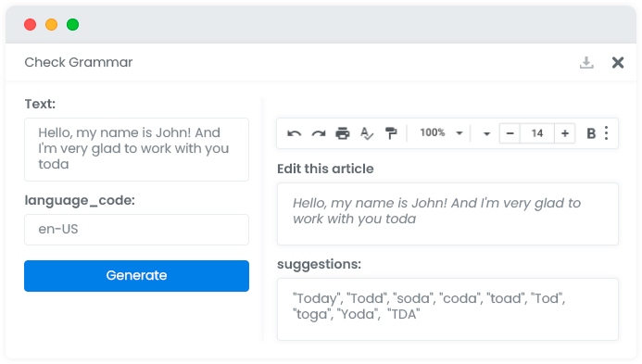Click the language_code field with en-US
Screen dimensions: 642x364
tap(136, 230)
